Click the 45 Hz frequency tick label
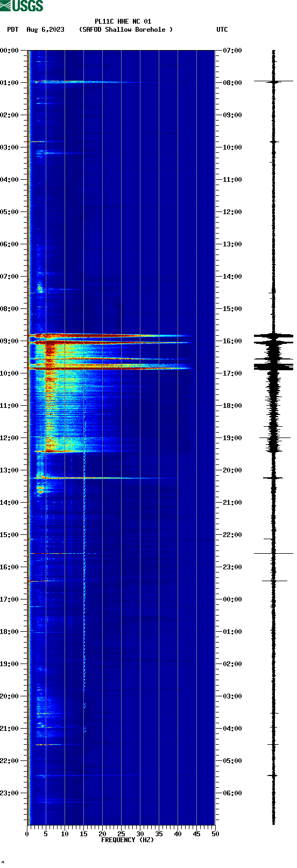The width and height of the screenshot is (297, 868). [196, 834]
